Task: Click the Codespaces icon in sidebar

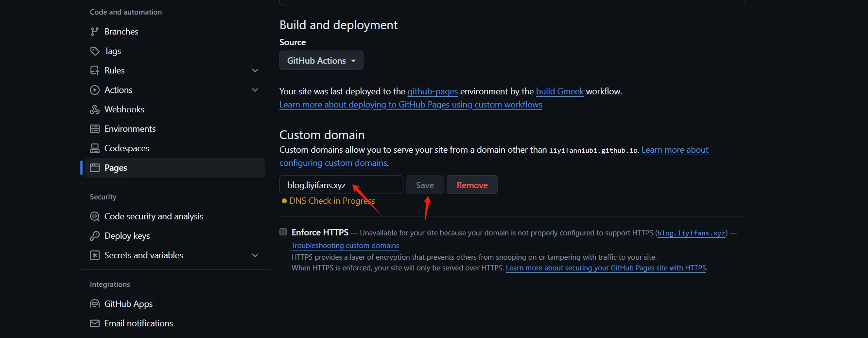Action: coord(95,148)
